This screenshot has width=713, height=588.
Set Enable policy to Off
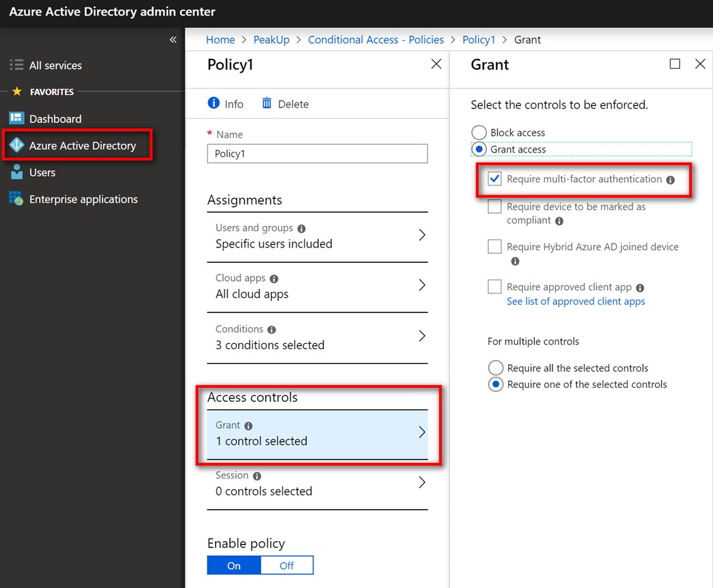(x=287, y=565)
